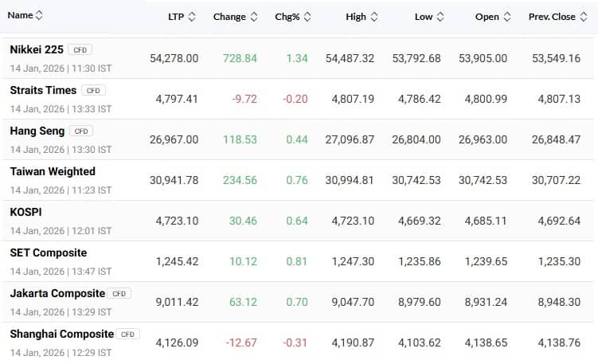Viewport: 598px width, 364px height.
Task: Click the Open column header label
Action: tap(487, 17)
